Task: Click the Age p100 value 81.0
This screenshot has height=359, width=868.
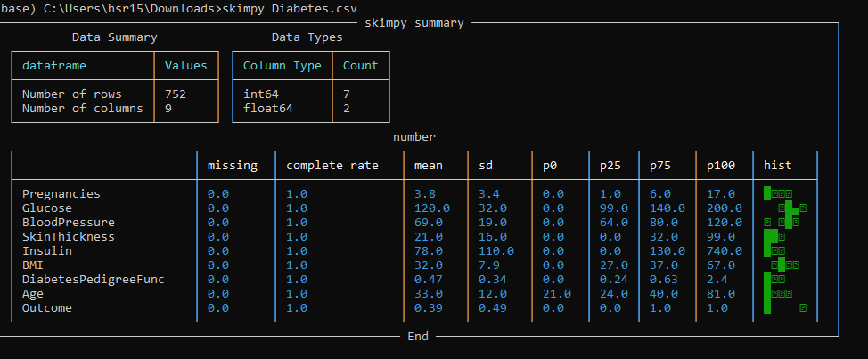Action: (721, 294)
